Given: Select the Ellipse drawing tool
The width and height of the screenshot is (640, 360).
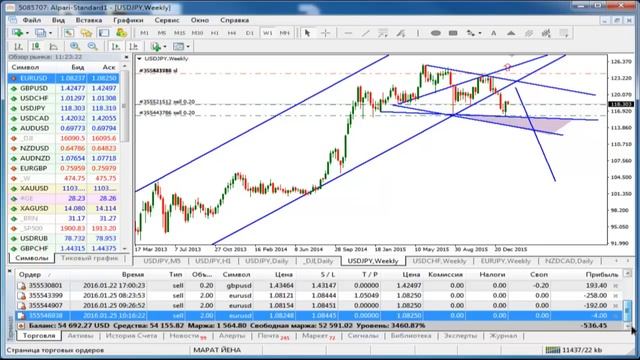Looking at the screenshot, I should [436, 33].
